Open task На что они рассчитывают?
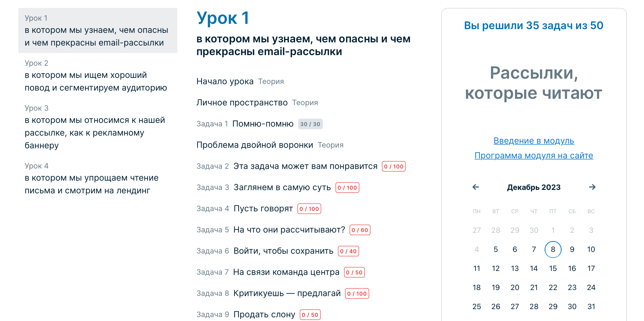Viewport: 644px width, 321px height. (x=289, y=230)
